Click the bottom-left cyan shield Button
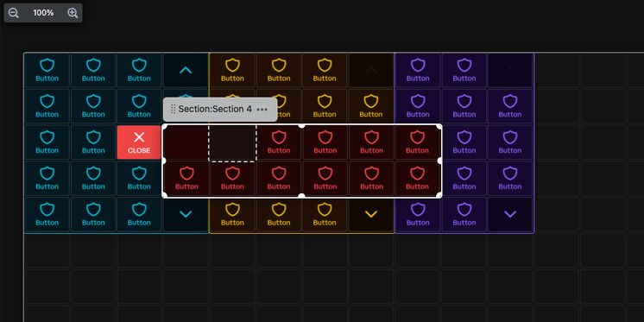The height and width of the screenshot is (322, 644). click(47, 214)
